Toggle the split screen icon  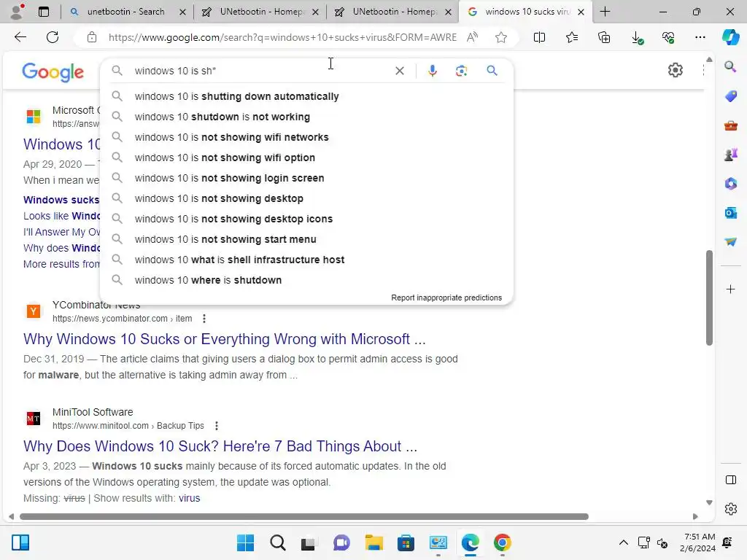[539, 37]
